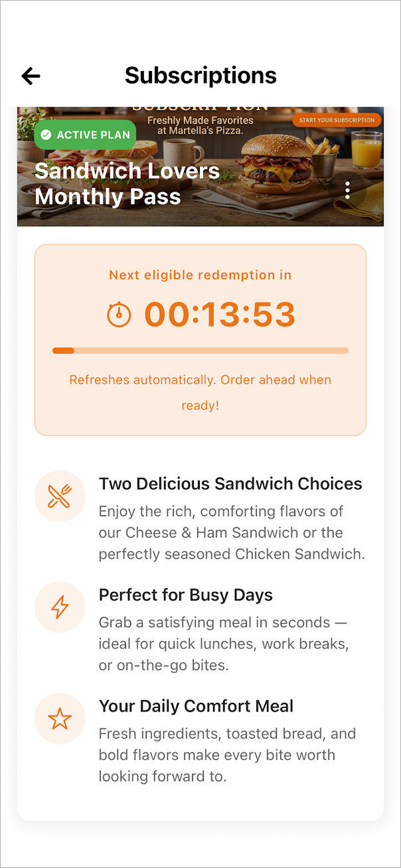Tap the Cheese & Ham Sandwich description

(232, 533)
